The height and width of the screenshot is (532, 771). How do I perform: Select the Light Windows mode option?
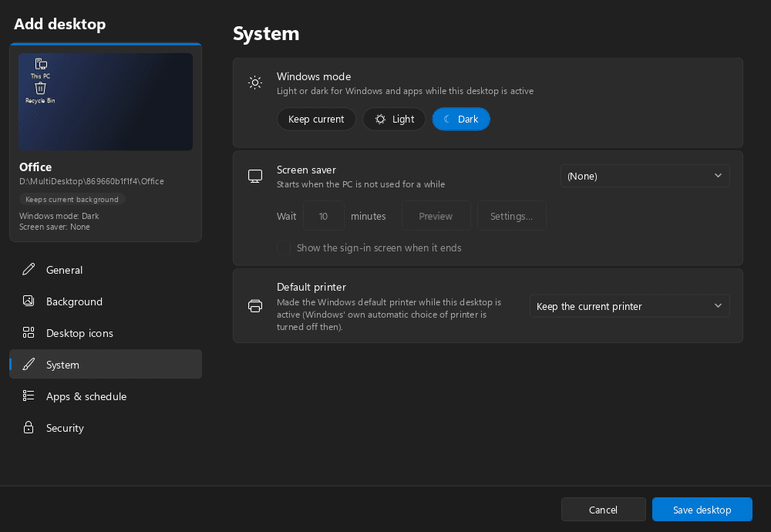point(394,119)
